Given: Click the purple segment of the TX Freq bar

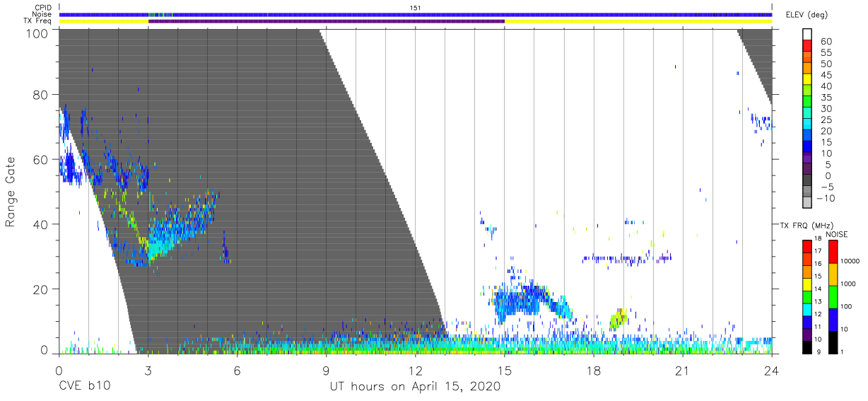Looking at the screenshot, I should [x=327, y=21].
